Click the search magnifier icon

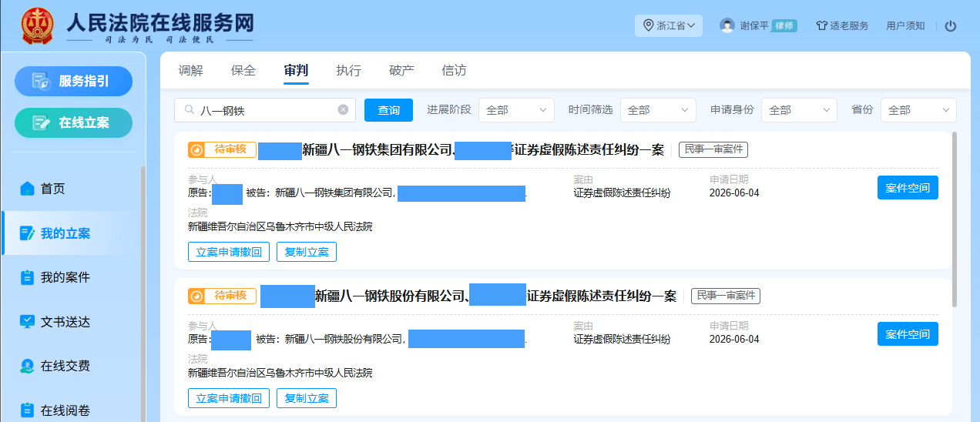(x=189, y=110)
